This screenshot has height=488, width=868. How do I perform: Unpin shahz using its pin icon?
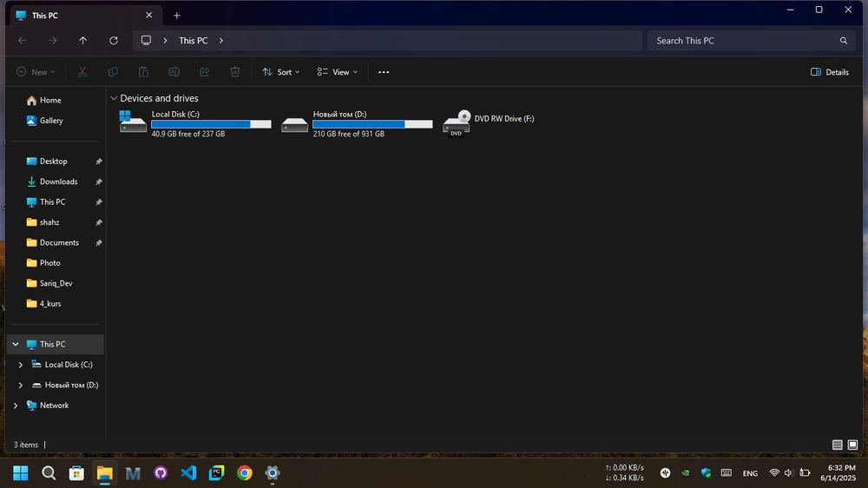(x=99, y=222)
